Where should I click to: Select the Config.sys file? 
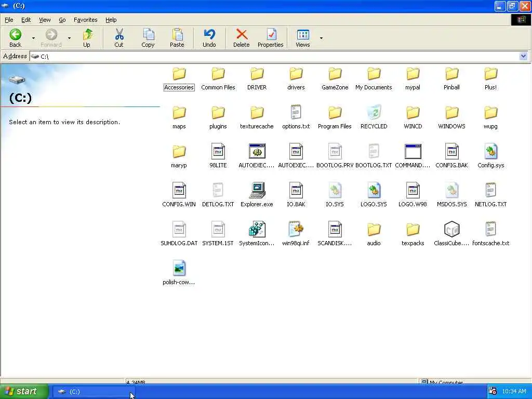click(491, 156)
